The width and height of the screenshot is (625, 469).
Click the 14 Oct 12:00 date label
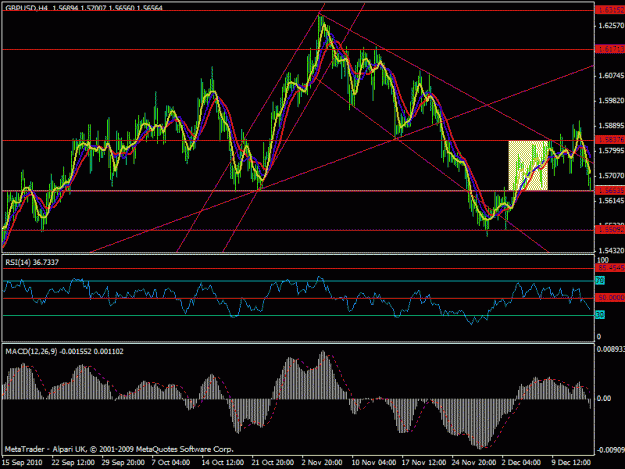point(222,463)
